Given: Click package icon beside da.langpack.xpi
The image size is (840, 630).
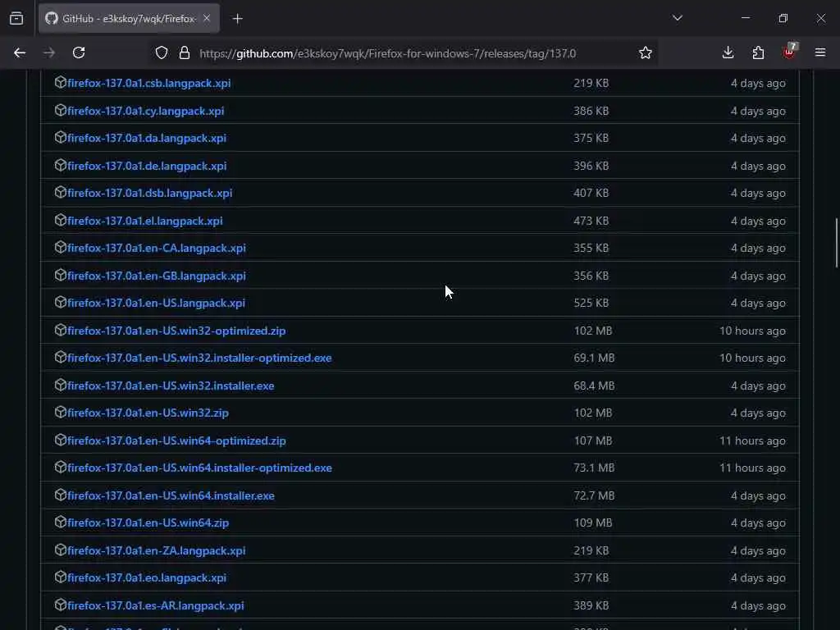Looking at the screenshot, I should click(x=61, y=137).
